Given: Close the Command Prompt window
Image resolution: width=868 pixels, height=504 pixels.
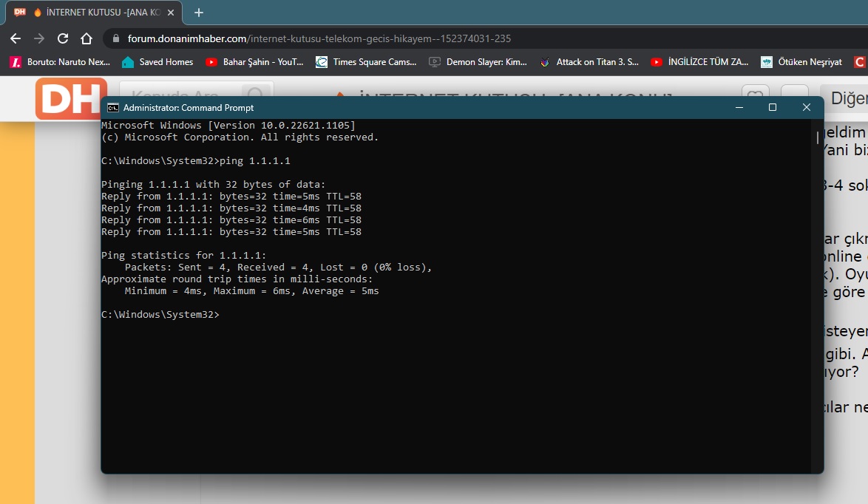Looking at the screenshot, I should pyautogui.click(x=807, y=107).
